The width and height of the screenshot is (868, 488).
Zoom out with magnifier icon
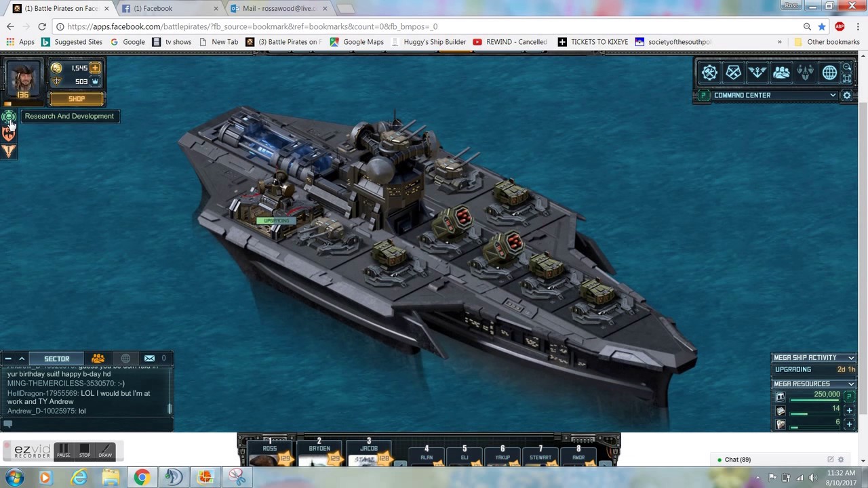point(847,67)
